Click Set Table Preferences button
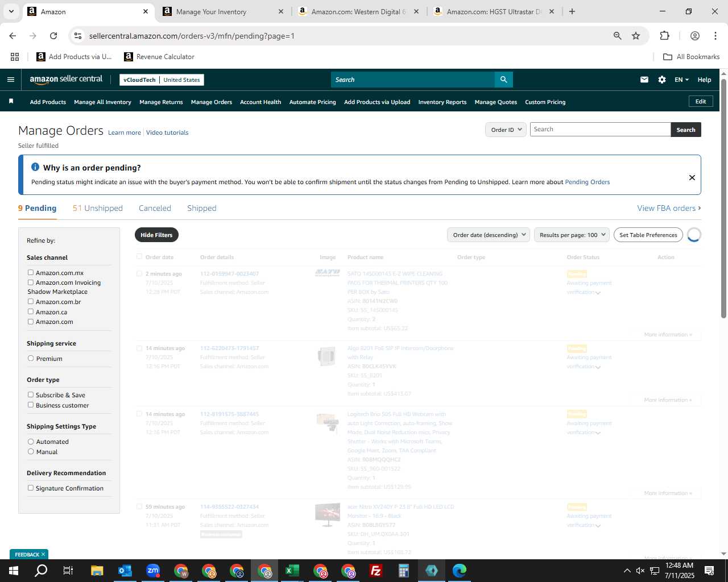The image size is (728, 582). click(x=648, y=235)
